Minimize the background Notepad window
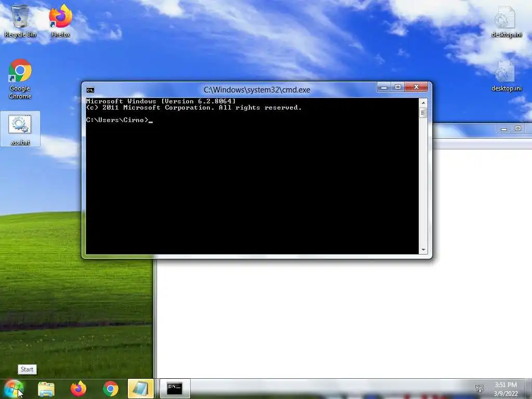Viewport: 532px width, 399px height. pos(504,129)
